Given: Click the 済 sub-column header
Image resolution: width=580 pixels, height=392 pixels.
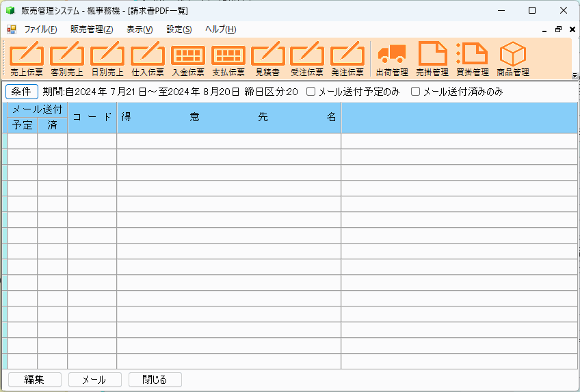Looking at the screenshot, I should pyautogui.click(x=52, y=125).
